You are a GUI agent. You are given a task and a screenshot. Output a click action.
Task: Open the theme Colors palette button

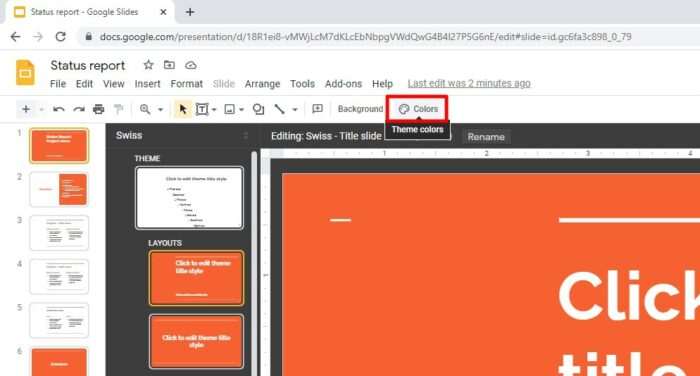coord(418,109)
